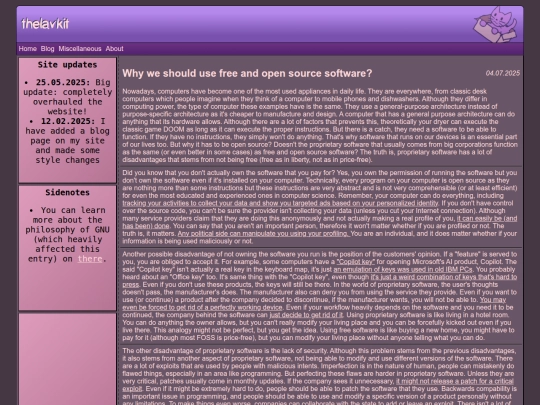This screenshot has height=405, width=540.
Task: Open the 'You may' forced device link
Action: [x=493, y=300]
